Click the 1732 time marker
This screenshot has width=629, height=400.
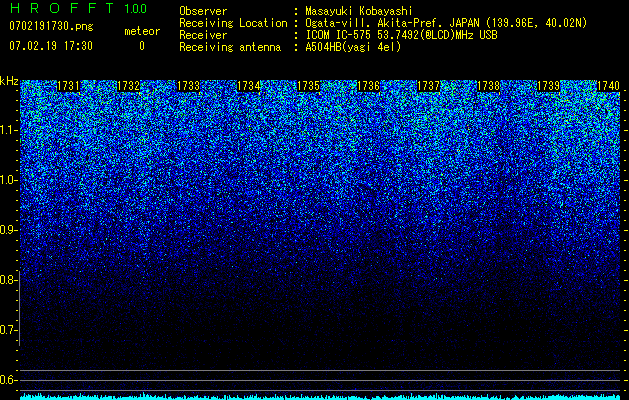pyautogui.click(x=128, y=86)
